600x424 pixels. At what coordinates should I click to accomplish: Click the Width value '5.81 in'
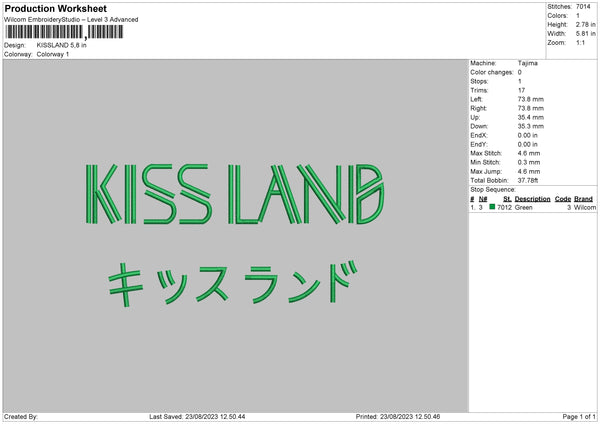coord(585,34)
